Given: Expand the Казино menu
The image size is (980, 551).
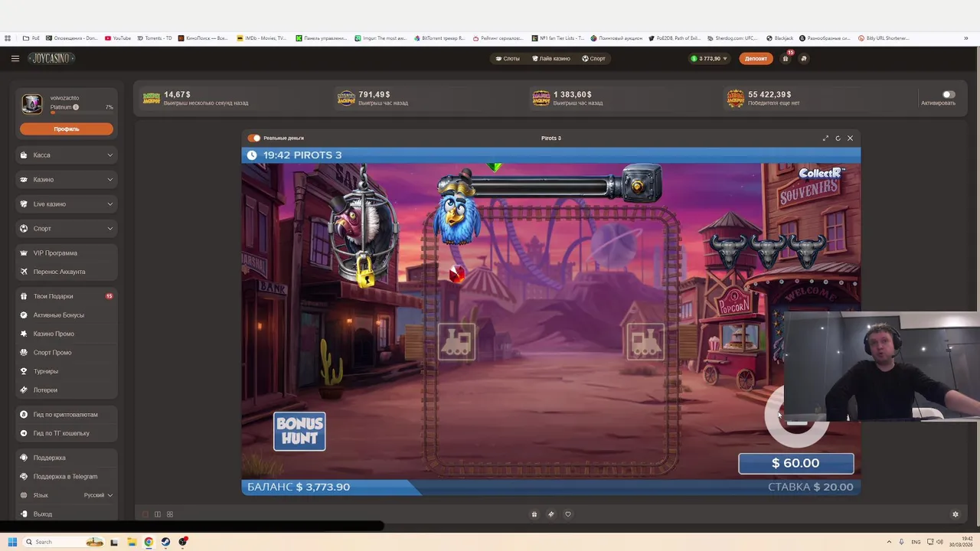Looking at the screenshot, I should (67, 180).
